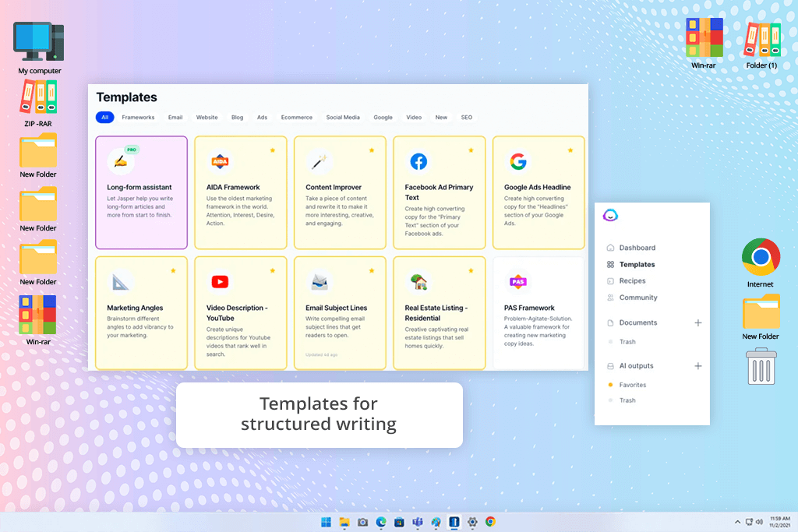Click the Long-form assistant card title
This screenshot has width=798, height=532.
139,187
